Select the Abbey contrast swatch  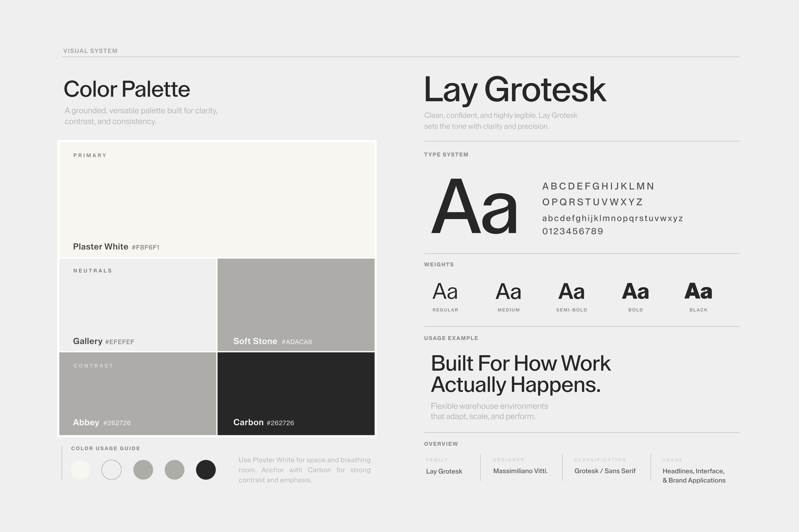138,393
